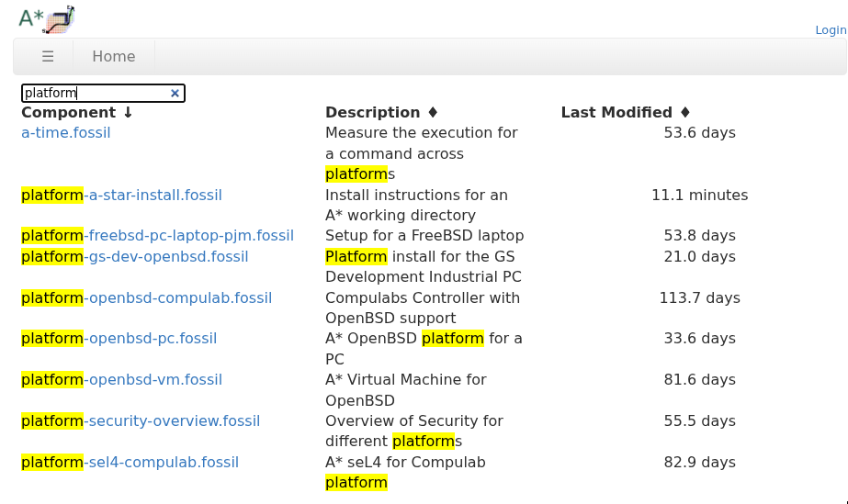Click the A* logo image
This screenshot has height=504, width=848.
46,18
